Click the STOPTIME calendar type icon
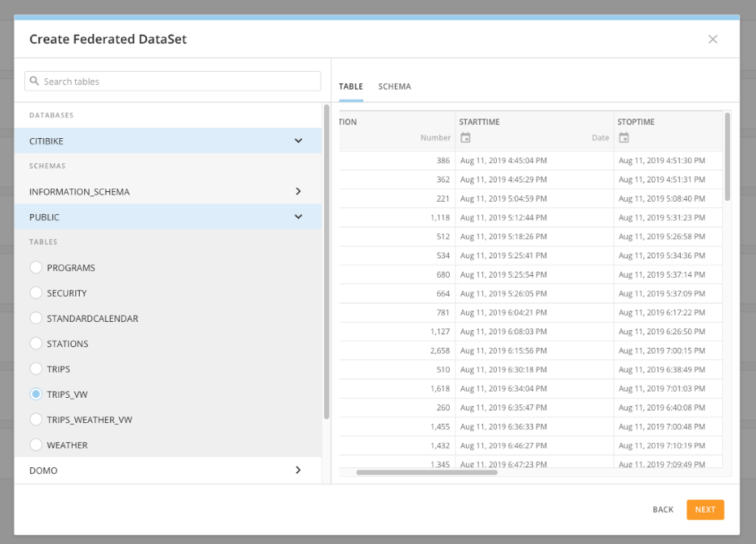 [x=624, y=138]
